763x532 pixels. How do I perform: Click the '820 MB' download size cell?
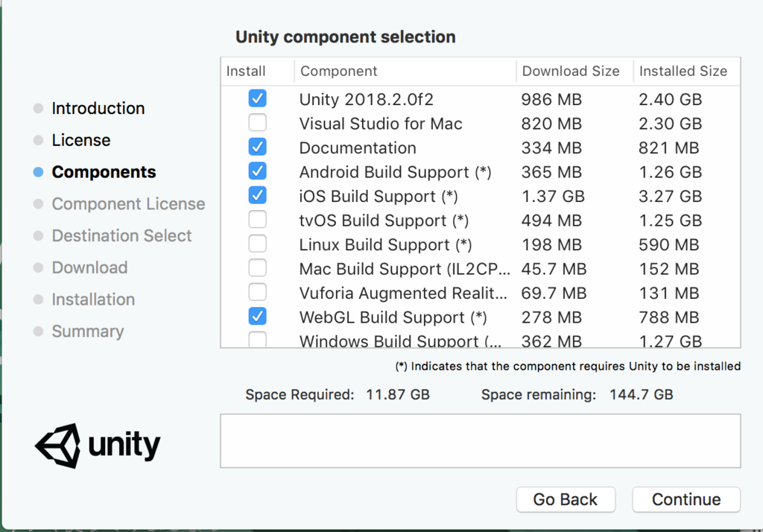551,124
